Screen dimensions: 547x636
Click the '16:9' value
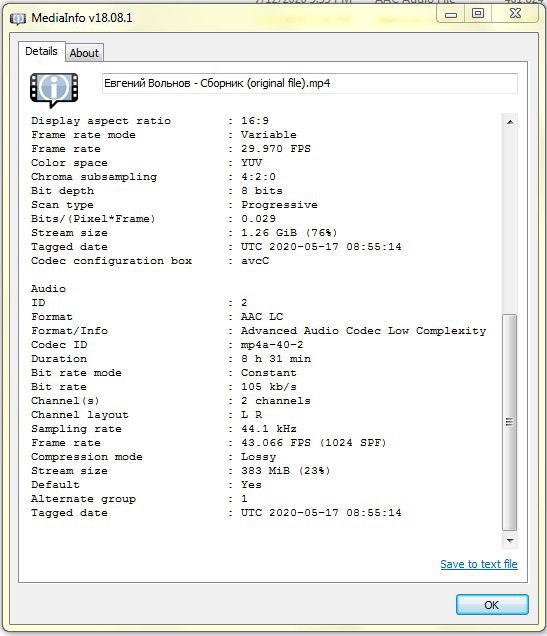coord(255,121)
